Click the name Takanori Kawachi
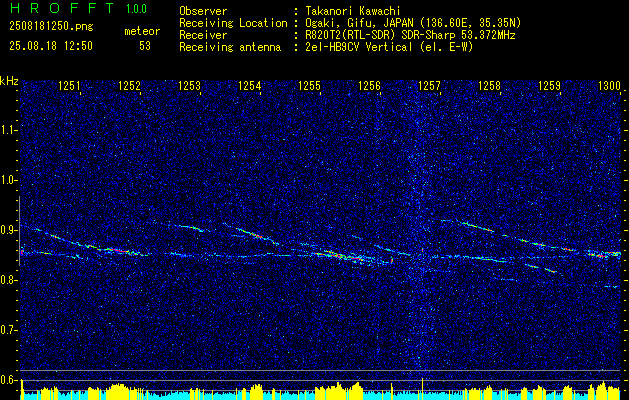 353,11
